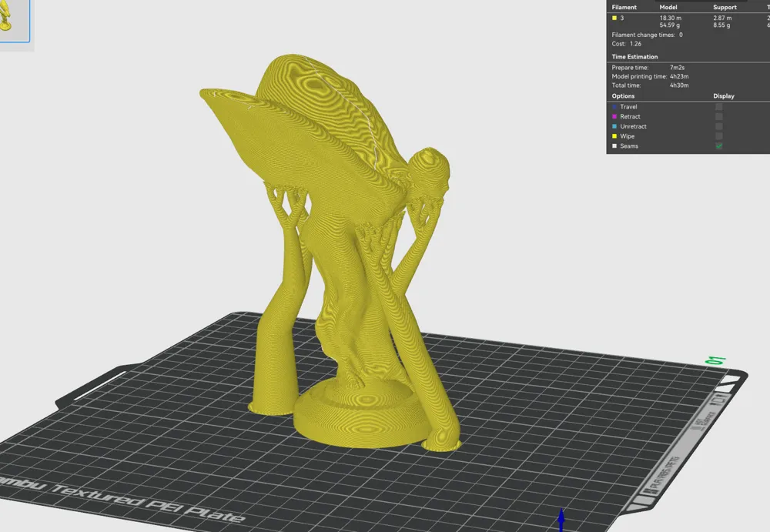The width and height of the screenshot is (770, 532).
Task: Click the support weight value '8.55 g'
Action: coord(722,25)
